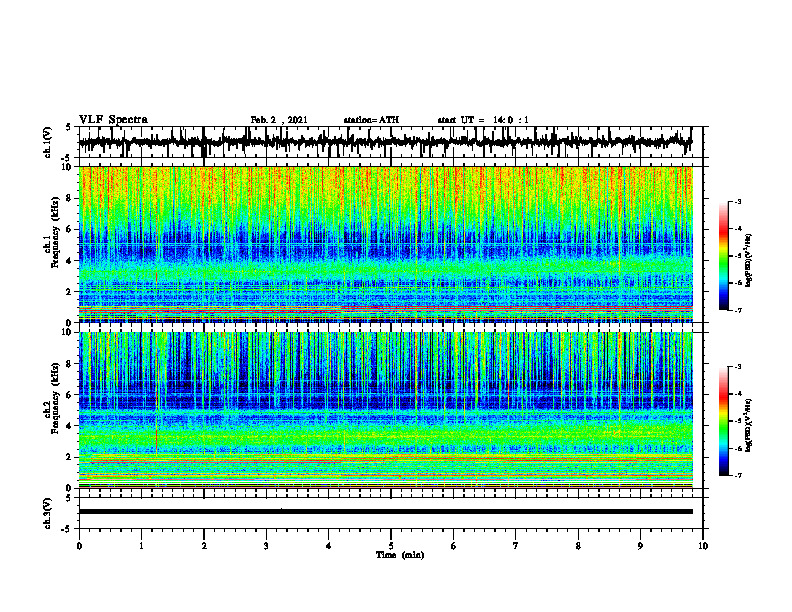Click the time axis tick label "2"

coord(204,546)
